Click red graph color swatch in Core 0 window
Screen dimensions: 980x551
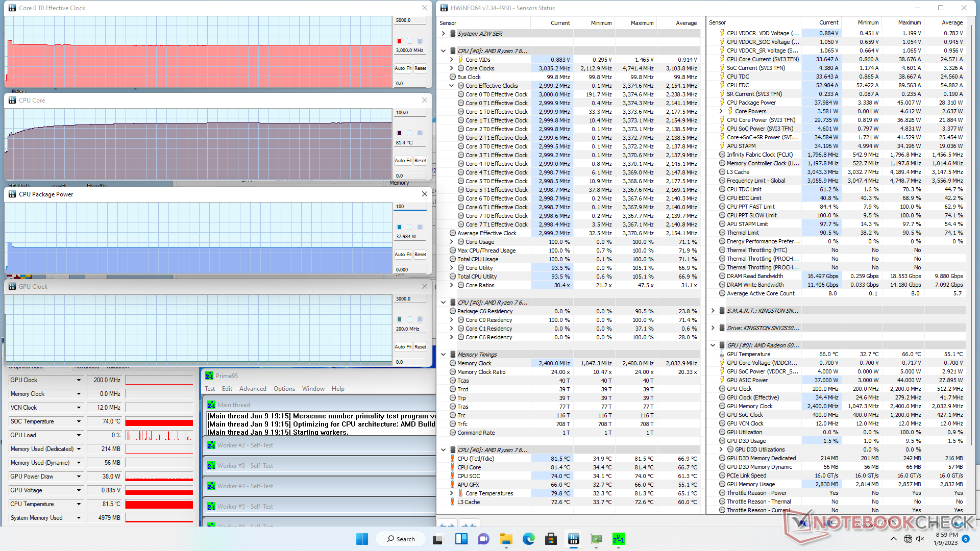399,41
